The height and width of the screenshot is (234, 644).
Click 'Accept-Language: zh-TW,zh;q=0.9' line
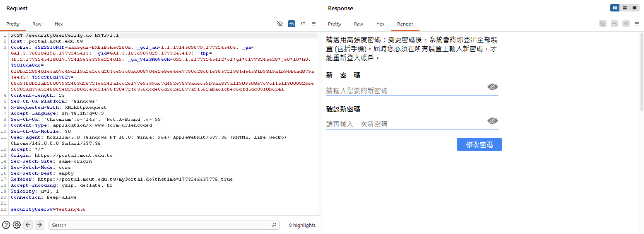[x=57, y=113]
